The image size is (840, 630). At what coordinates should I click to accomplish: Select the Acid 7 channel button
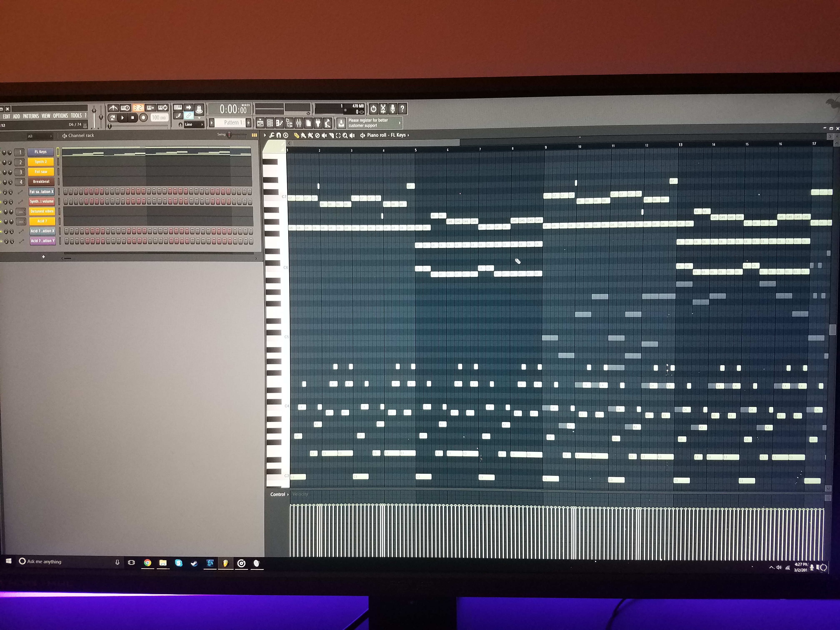(x=42, y=221)
